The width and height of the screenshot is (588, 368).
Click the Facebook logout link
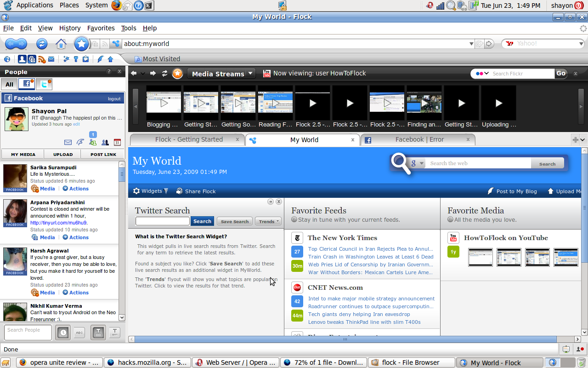[114, 98]
